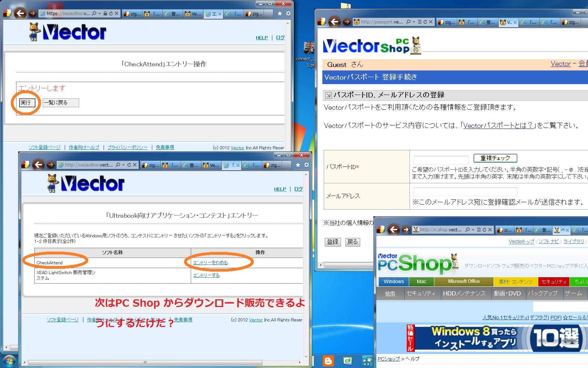
Task: Open the tools gear in the Ultrabook contest window
Action: 307,165
